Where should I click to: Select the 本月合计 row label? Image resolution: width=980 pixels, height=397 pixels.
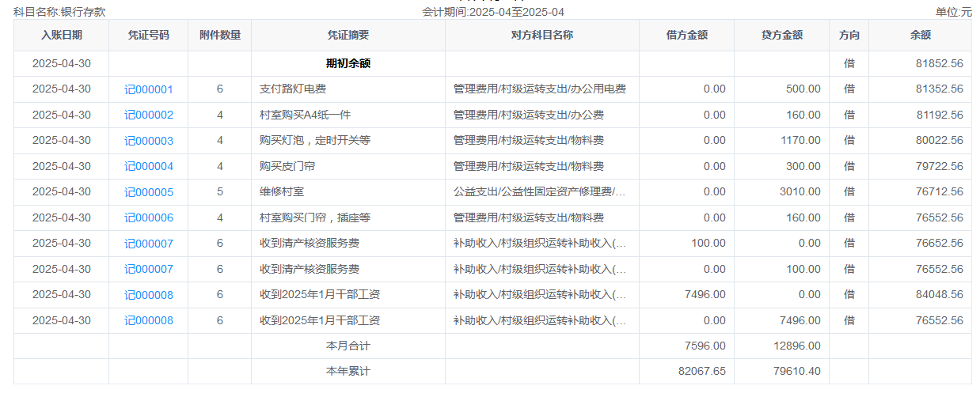(x=348, y=346)
